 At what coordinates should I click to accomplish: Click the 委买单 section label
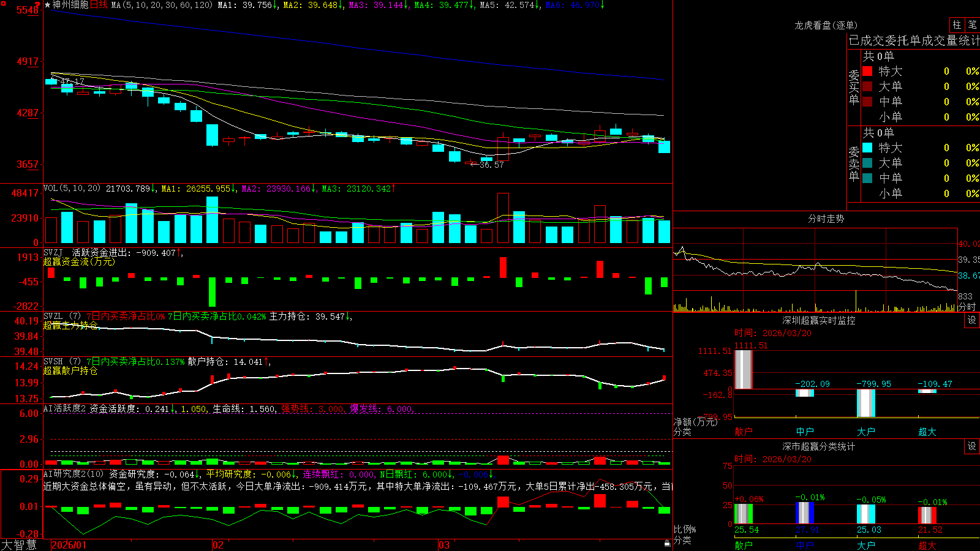[854, 88]
